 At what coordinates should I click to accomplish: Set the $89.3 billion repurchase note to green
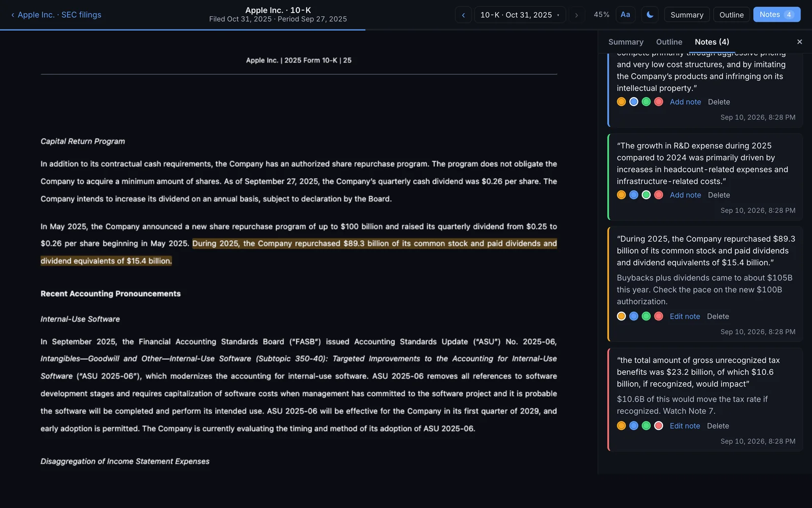646,316
